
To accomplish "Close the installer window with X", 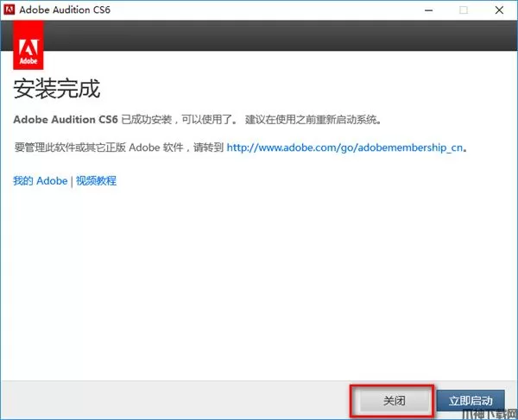I will click(x=499, y=9).
